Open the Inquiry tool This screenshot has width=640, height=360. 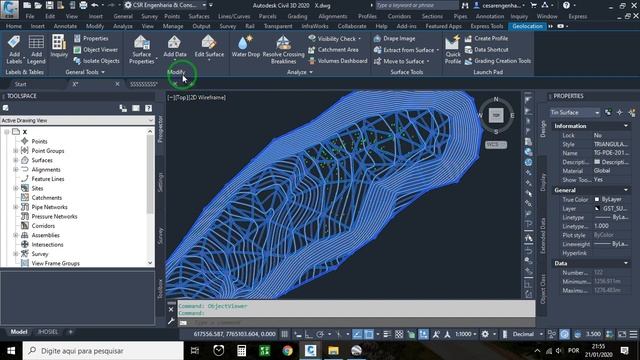pos(59,46)
